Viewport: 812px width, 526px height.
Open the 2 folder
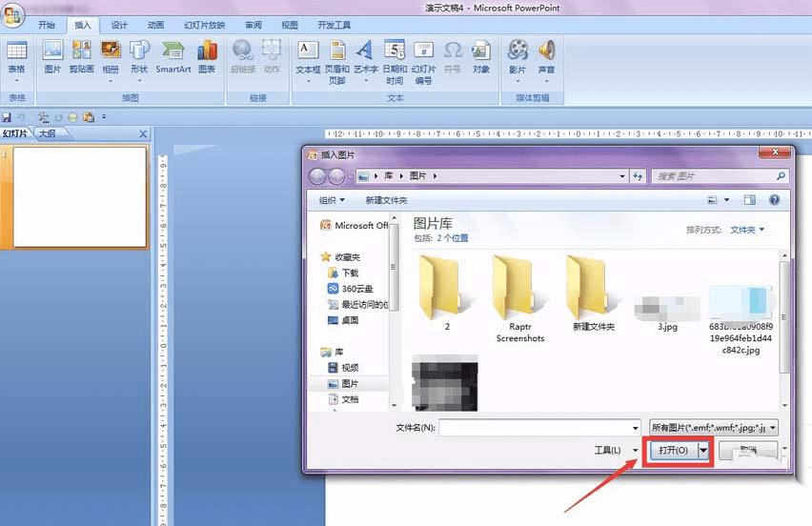point(447,293)
